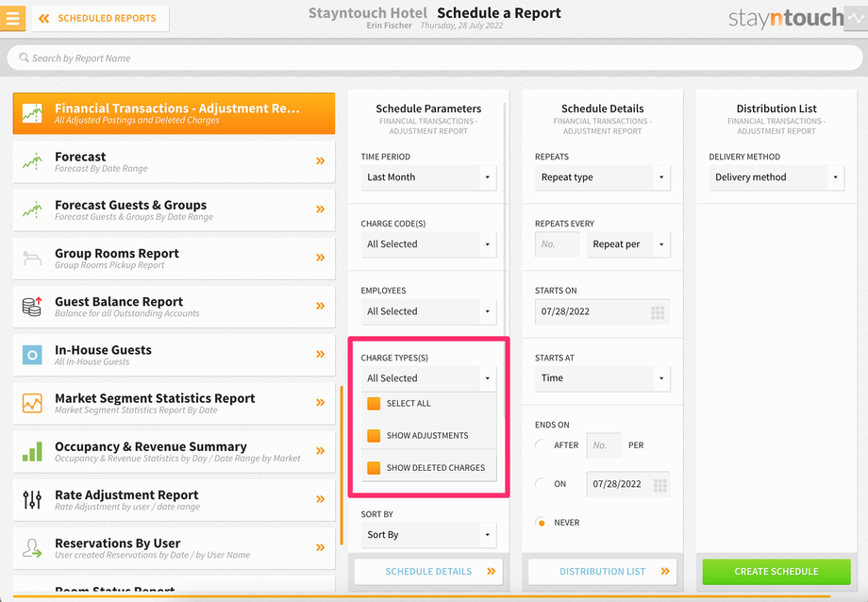Select Group Rooms Report item
Screen dimensions: 868x602
[x=174, y=259]
